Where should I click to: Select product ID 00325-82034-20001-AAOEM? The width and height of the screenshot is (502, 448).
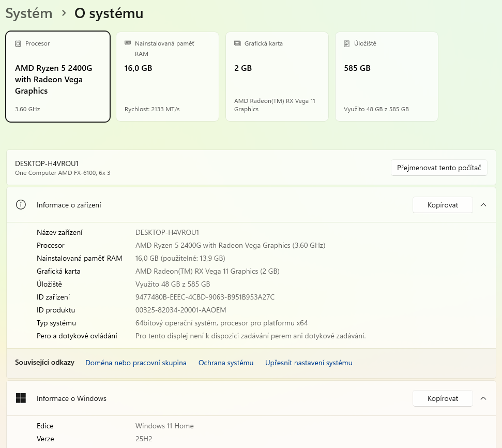(x=181, y=310)
